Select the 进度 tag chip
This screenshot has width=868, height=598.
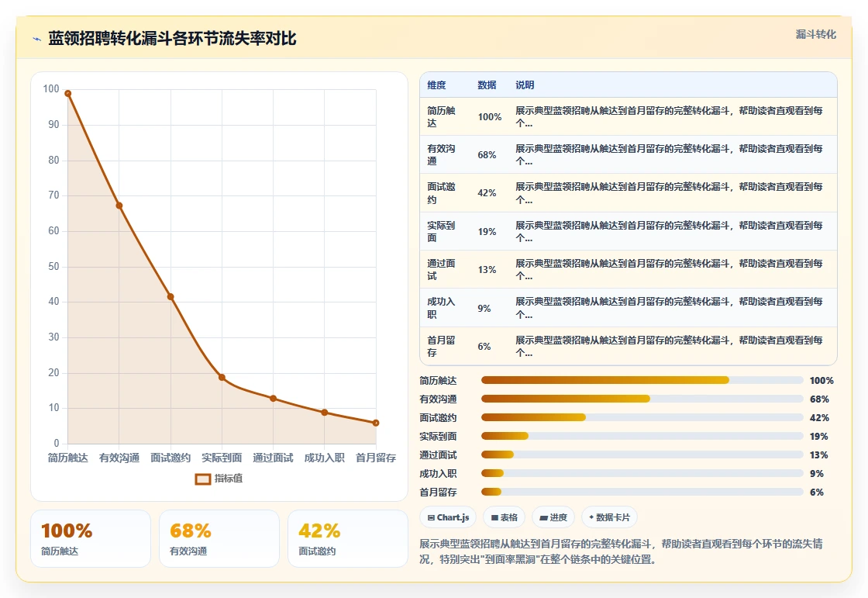click(x=553, y=517)
